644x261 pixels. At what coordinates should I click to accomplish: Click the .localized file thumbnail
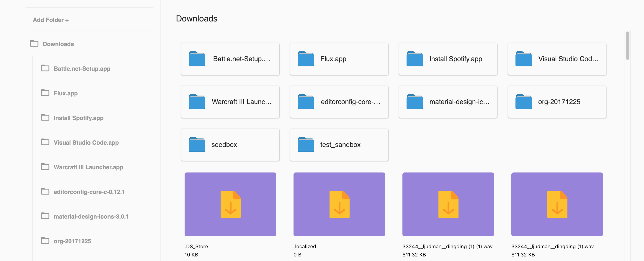click(339, 204)
